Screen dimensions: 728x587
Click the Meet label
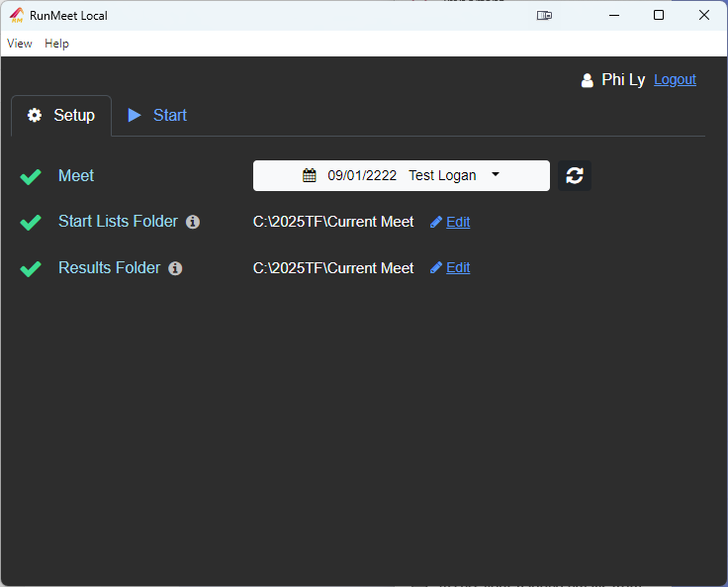[76, 175]
